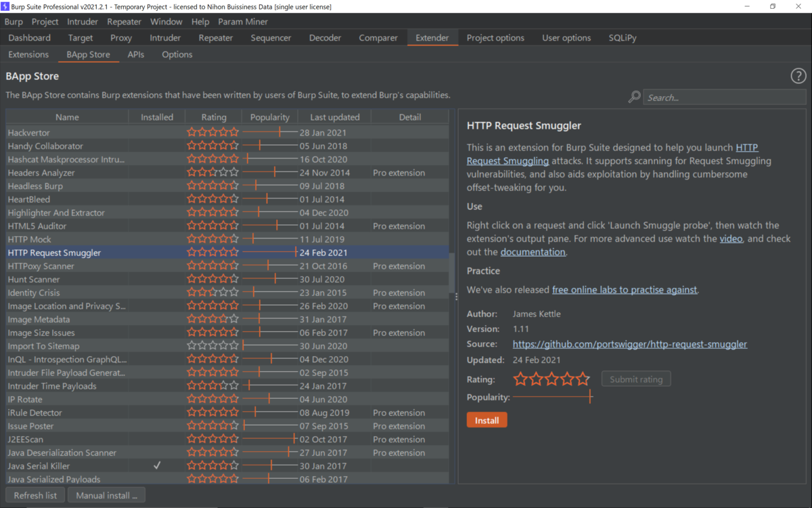The width and height of the screenshot is (812, 508).
Task: Click the Refresh list button
Action: [35, 495]
